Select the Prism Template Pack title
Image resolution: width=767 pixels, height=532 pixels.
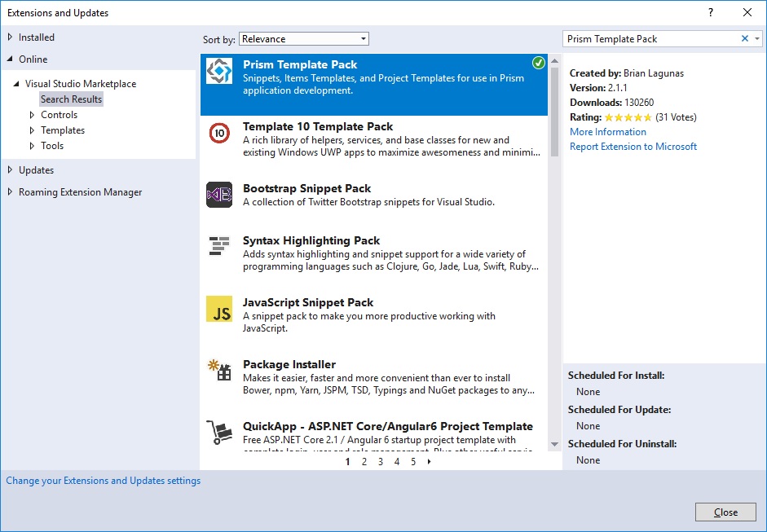300,64
